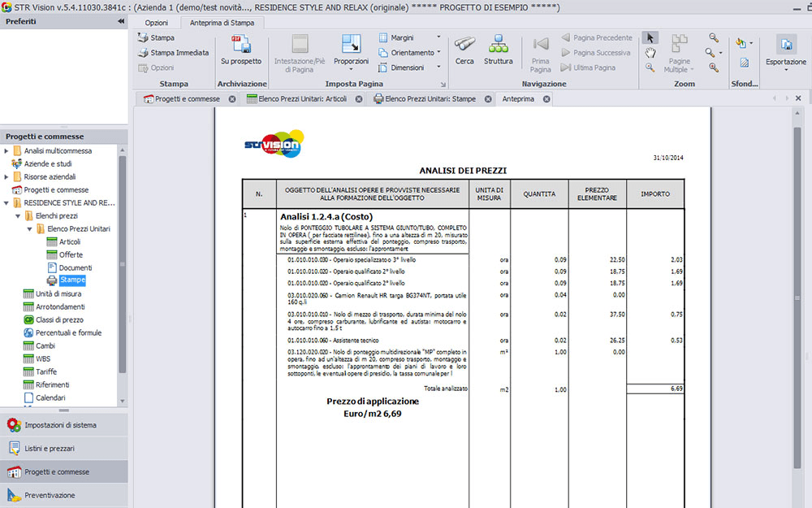The width and height of the screenshot is (812, 508).
Task: Select Classi di prezzo in tree
Action: 59,320
